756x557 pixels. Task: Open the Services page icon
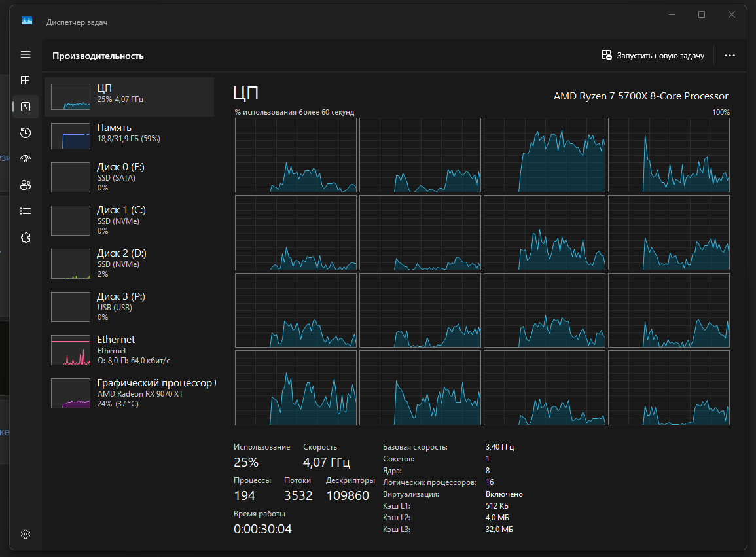coord(26,238)
